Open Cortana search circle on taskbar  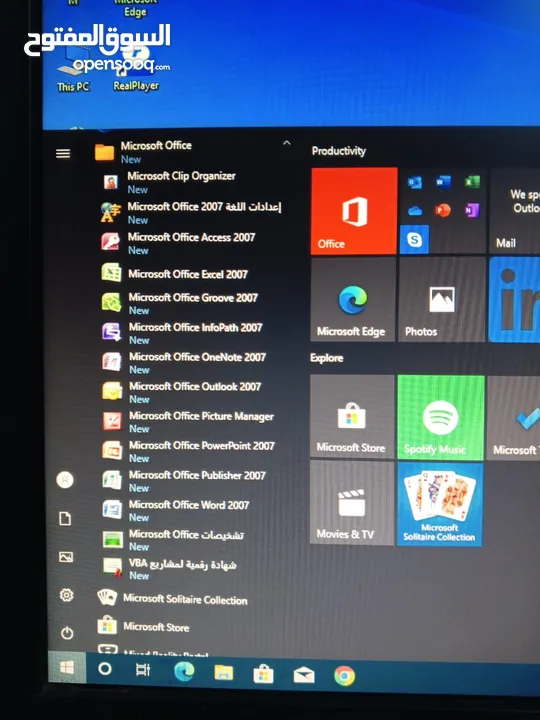pos(105,669)
